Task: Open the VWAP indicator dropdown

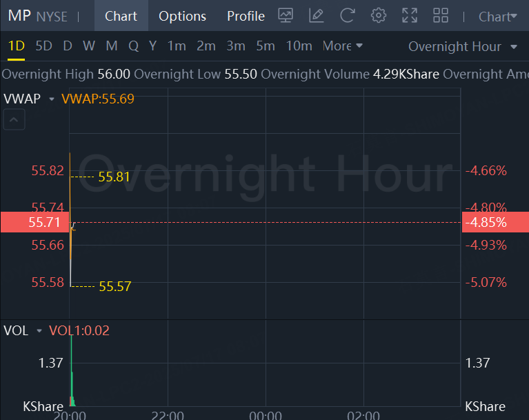Action: (x=51, y=99)
